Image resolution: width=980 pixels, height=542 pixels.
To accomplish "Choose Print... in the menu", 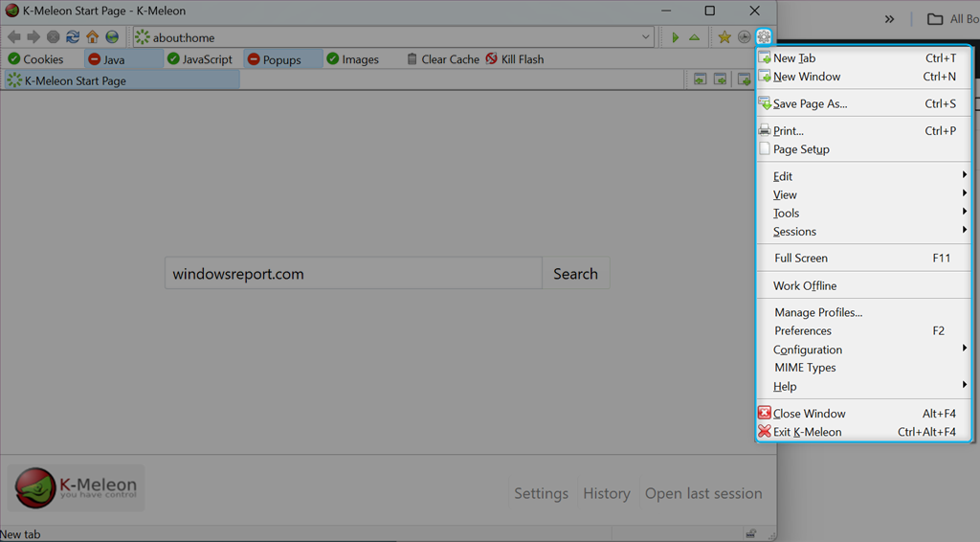I will click(x=863, y=130).
